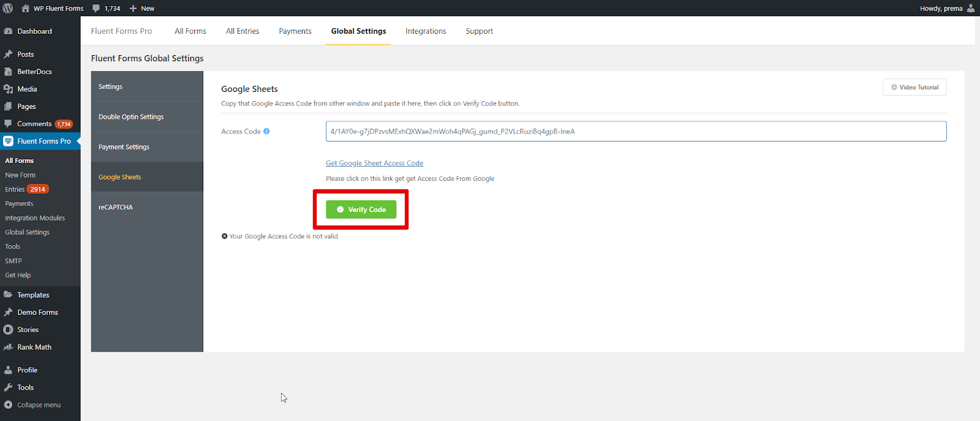Click the Video Tutorial button

(914, 87)
